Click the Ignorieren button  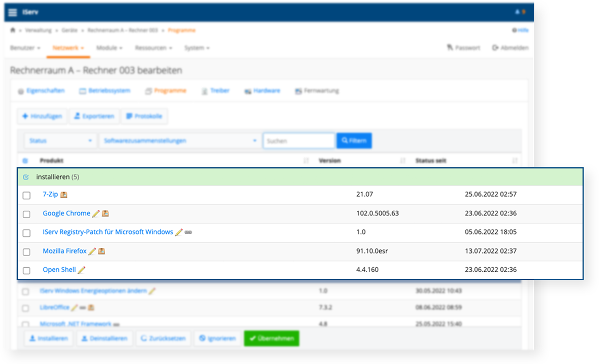[217, 338]
